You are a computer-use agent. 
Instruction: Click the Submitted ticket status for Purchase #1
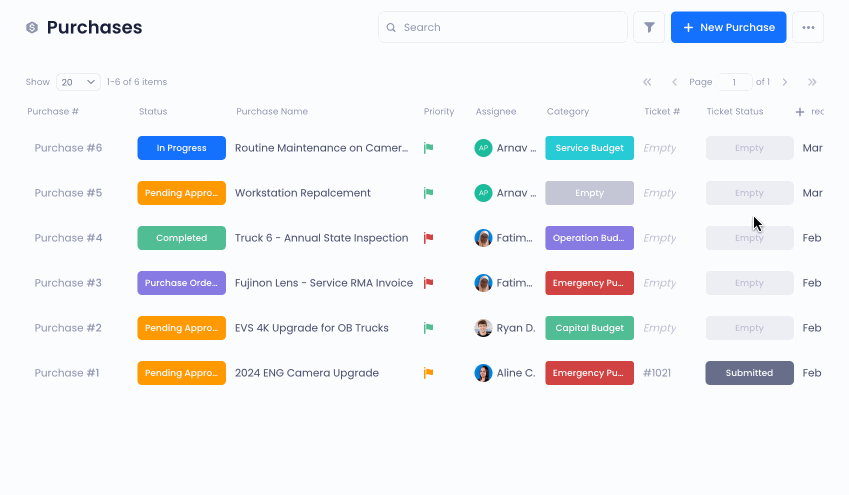tap(749, 373)
